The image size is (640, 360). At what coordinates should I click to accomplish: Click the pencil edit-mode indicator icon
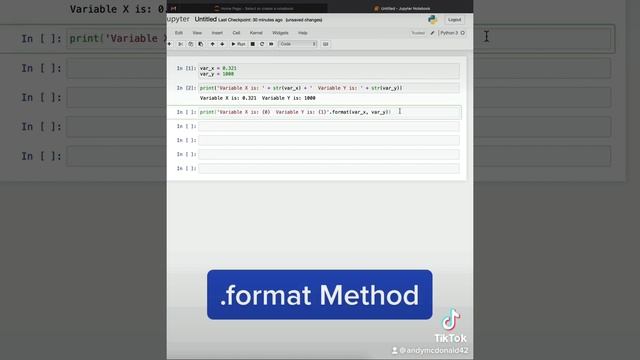click(432, 33)
